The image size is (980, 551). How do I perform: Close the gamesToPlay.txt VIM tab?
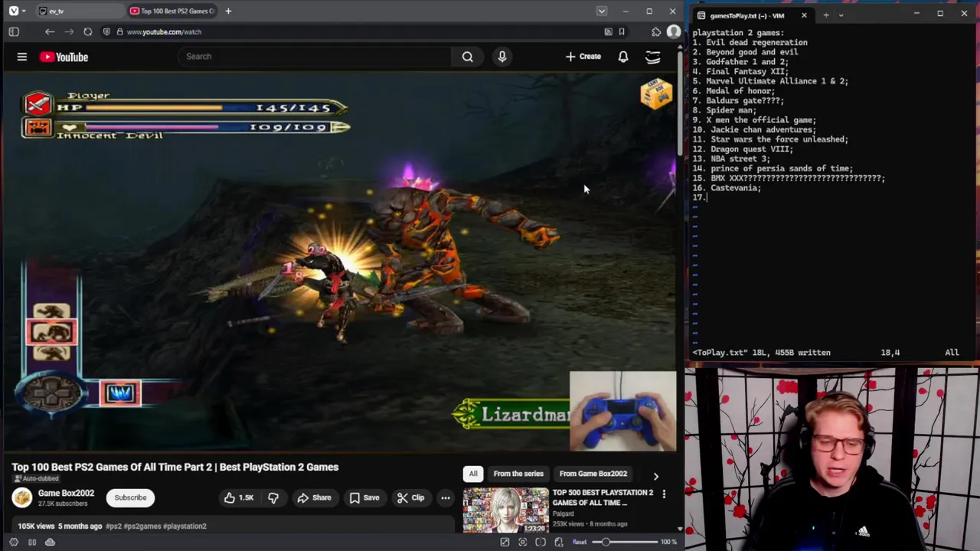click(x=804, y=15)
